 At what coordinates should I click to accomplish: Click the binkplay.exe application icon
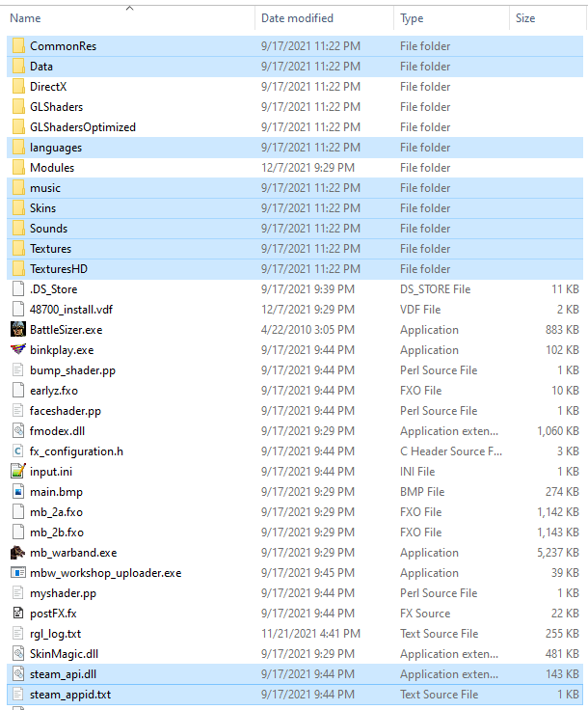tap(18, 350)
